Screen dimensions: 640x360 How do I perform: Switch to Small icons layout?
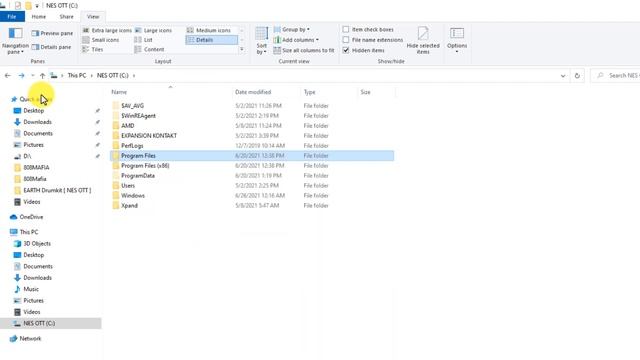(101, 40)
